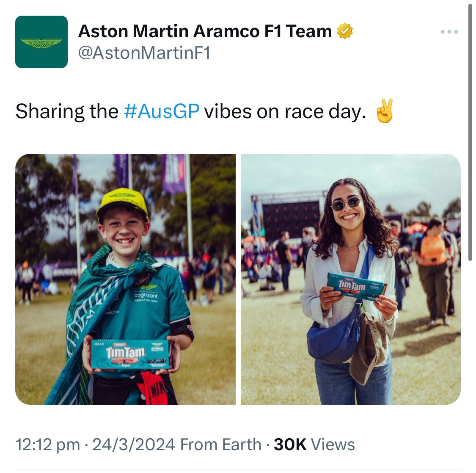Select the tweet text 'vibes on race day.'
The width and height of the screenshot is (476, 473).
[x=285, y=111]
